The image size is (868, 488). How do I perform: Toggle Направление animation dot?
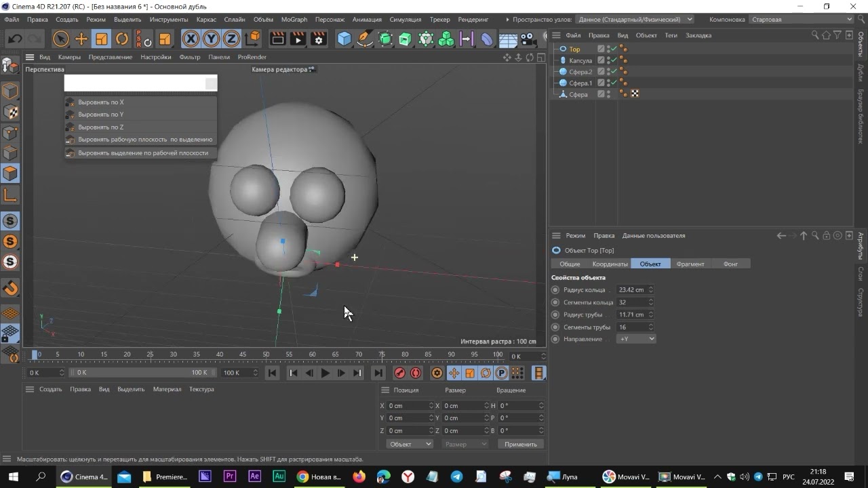click(x=555, y=339)
